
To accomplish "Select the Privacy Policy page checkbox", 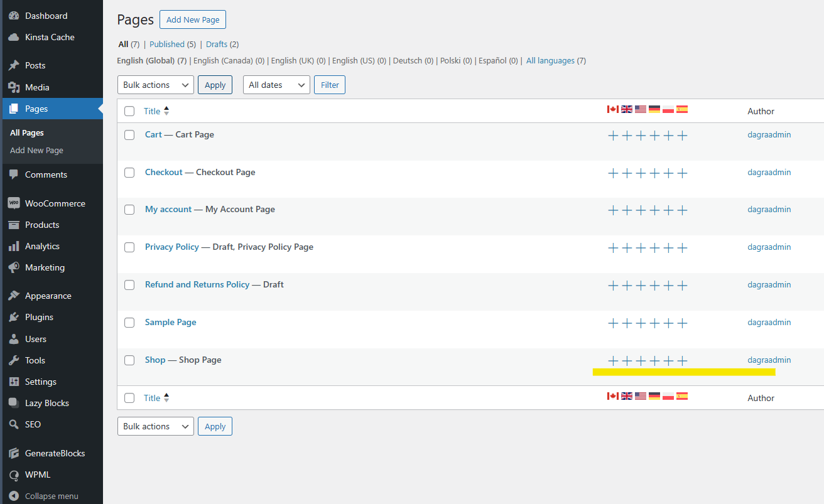I will (x=129, y=247).
